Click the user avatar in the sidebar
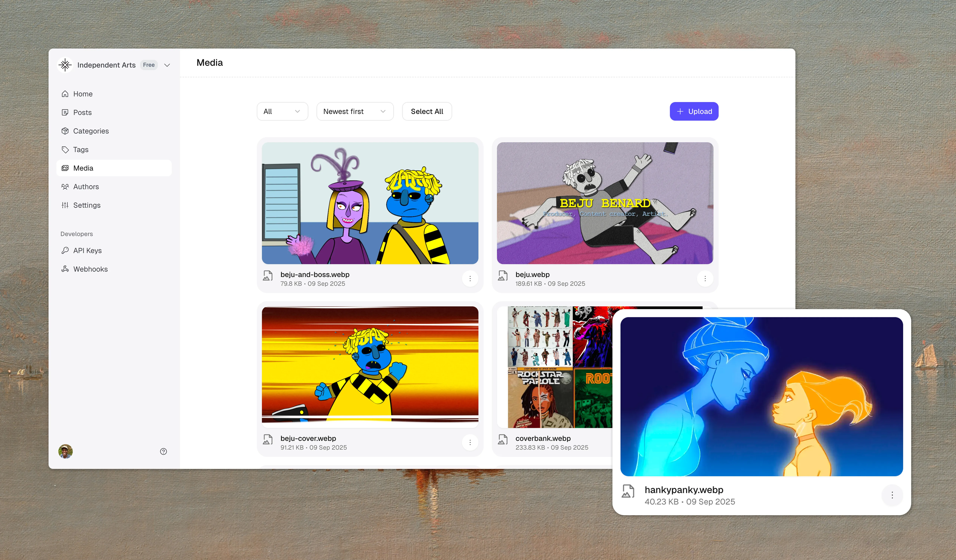 point(65,451)
